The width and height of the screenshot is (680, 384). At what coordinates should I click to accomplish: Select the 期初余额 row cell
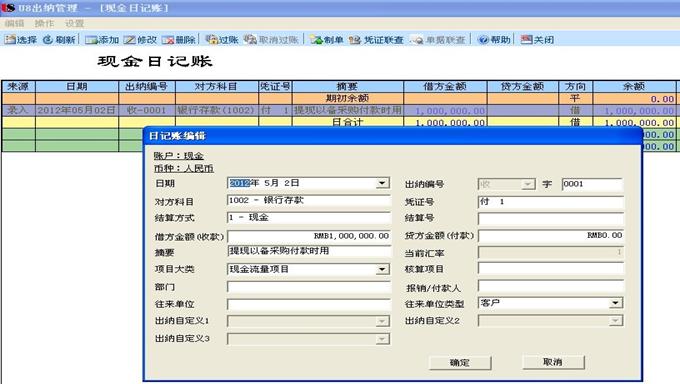(348, 98)
